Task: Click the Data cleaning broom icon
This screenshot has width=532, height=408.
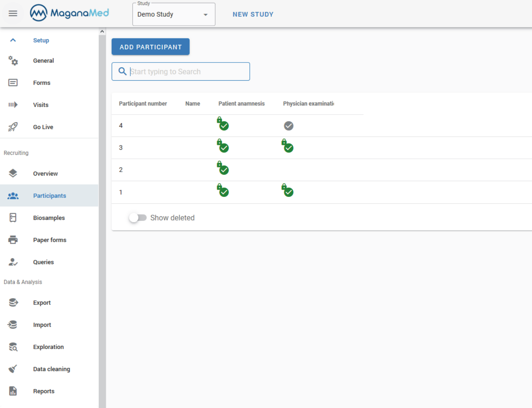Action: (x=13, y=369)
